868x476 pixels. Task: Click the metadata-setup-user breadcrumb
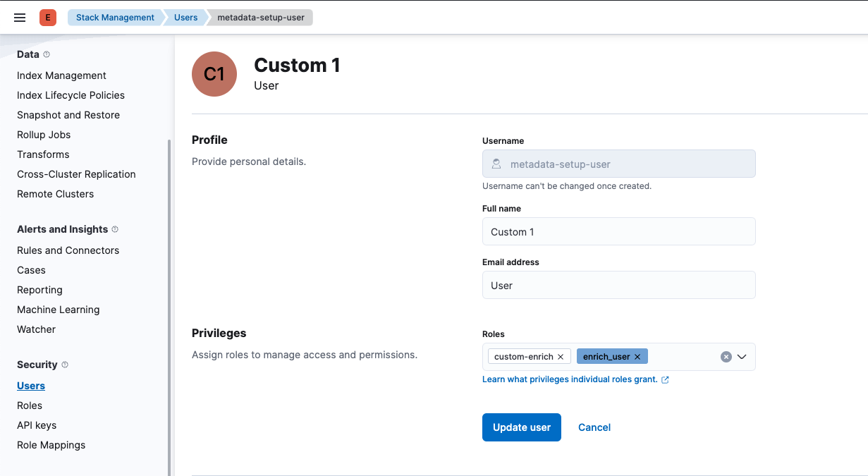tap(261, 18)
